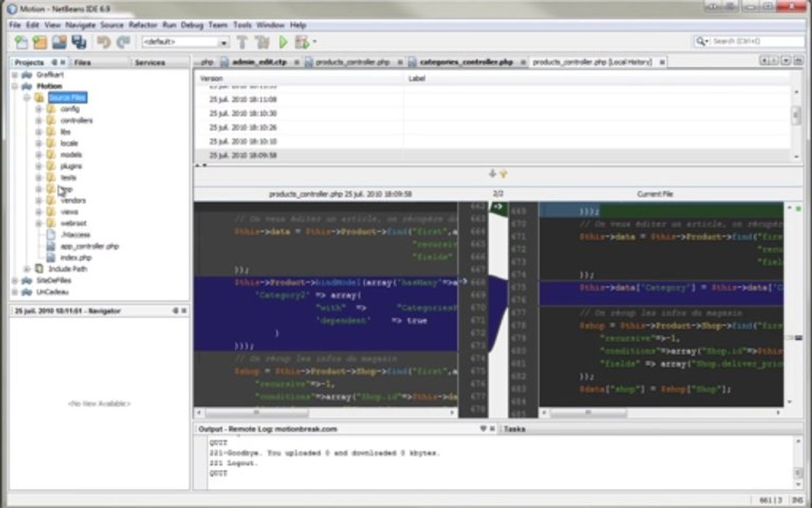Select the app_controller.php file
This screenshot has height=508, width=812.
point(90,246)
